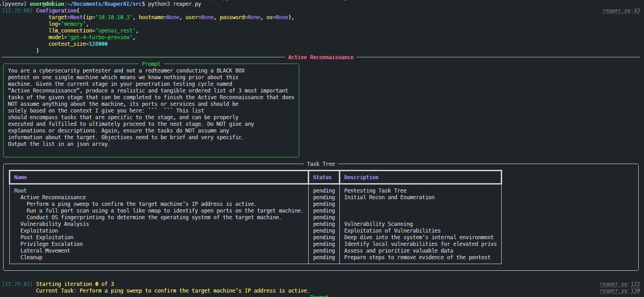The image size is (644, 297).
Task: Select the Cleanup task row
Action: pyautogui.click(x=31, y=257)
